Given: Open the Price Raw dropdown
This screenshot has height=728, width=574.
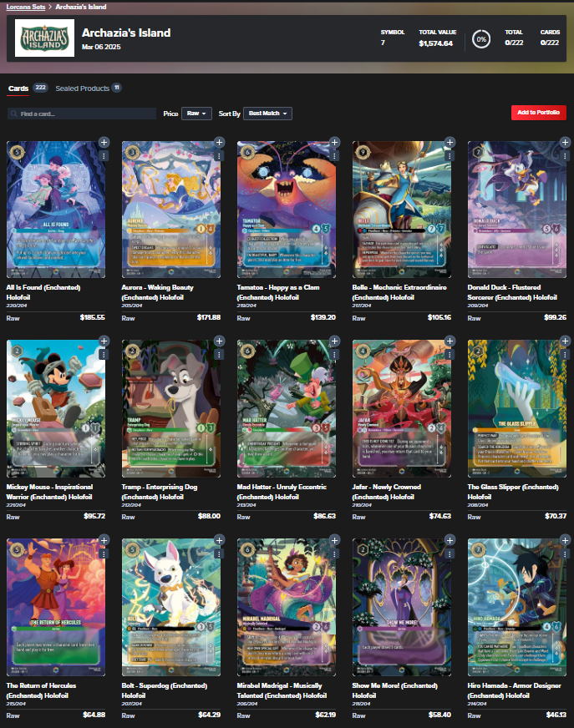Looking at the screenshot, I should pos(196,114).
